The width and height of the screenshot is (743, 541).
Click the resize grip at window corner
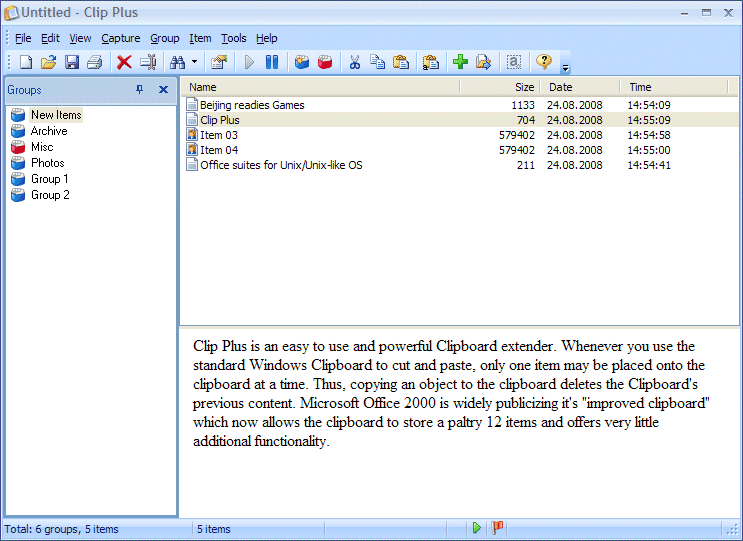click(x=733, y=531)
